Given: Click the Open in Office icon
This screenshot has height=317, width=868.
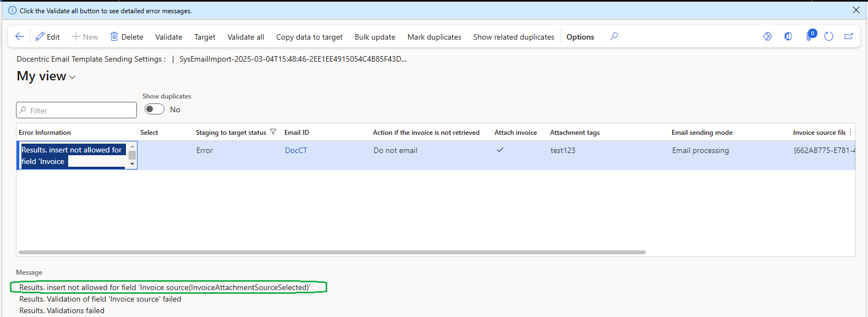Looking at the screenshot, I should point(788,36).
